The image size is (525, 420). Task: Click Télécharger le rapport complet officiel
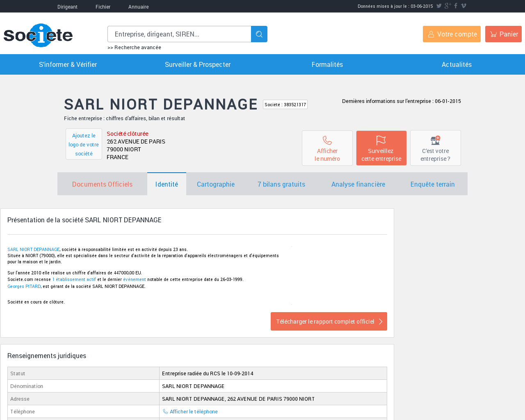pyautogui.click(x=329, y=322)
